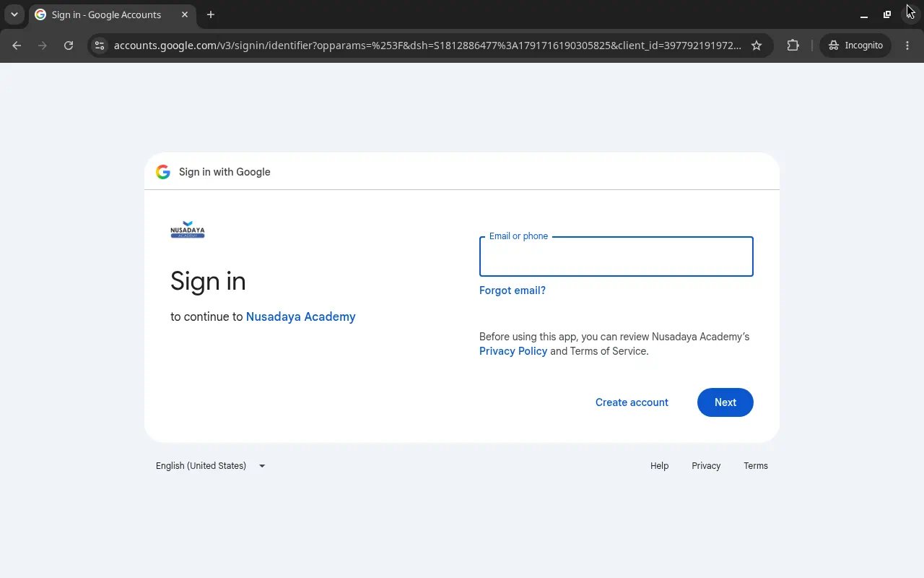Image resolution: width=924 pixels, height=578 pixels.
Task: Click the Create account button
Action: tap(632, 402)
